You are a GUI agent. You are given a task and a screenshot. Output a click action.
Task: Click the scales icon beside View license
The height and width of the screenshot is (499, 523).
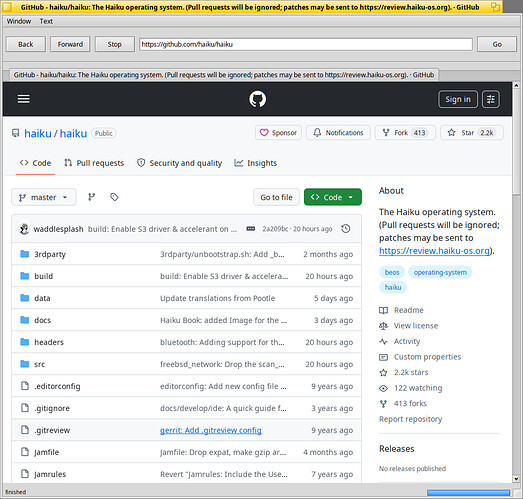click(383, 326)
